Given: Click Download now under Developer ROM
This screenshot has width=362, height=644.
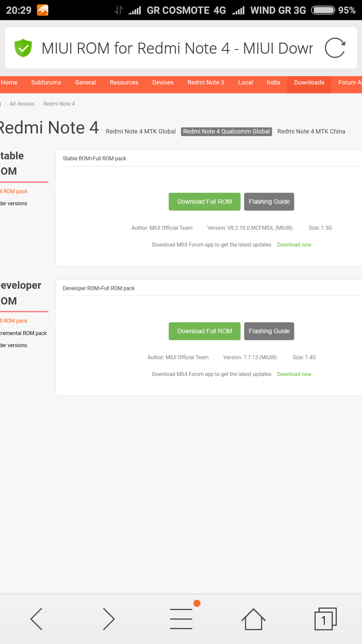Looking at the screenshot, I should tap(294, 374).
